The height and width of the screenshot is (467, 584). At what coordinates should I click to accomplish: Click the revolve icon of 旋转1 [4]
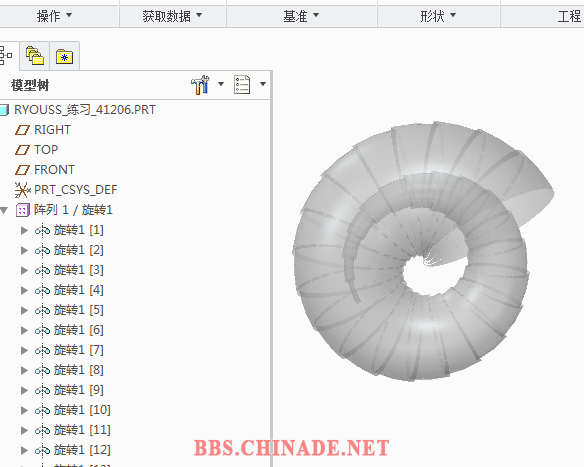coord(42,291)
